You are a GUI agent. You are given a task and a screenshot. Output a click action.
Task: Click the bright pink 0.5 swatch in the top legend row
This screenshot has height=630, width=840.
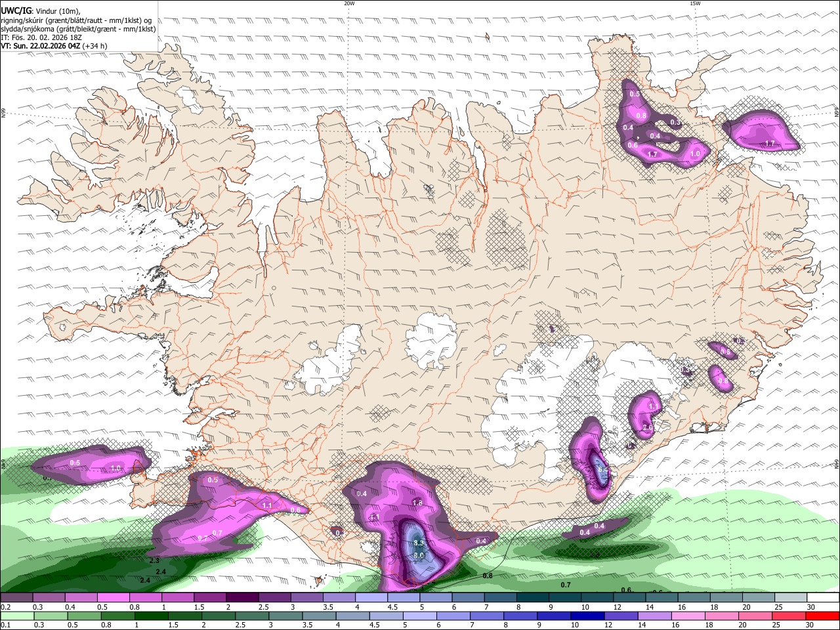(113, 598)
